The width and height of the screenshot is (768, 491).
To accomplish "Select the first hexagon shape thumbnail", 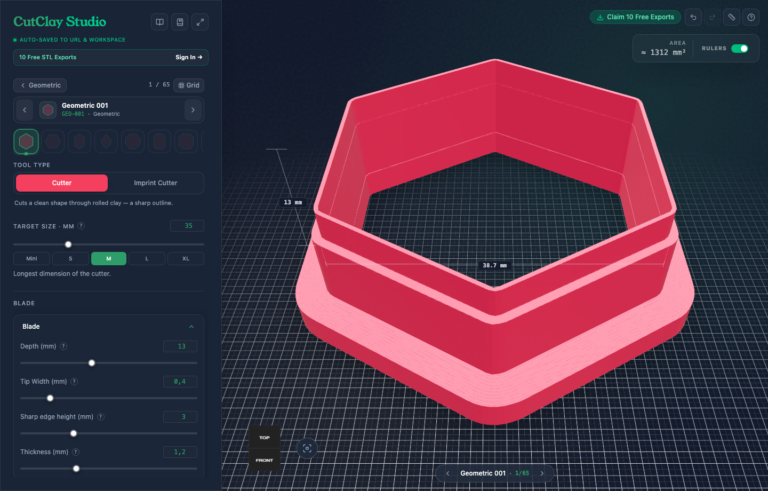I will (x=26, y=142).
